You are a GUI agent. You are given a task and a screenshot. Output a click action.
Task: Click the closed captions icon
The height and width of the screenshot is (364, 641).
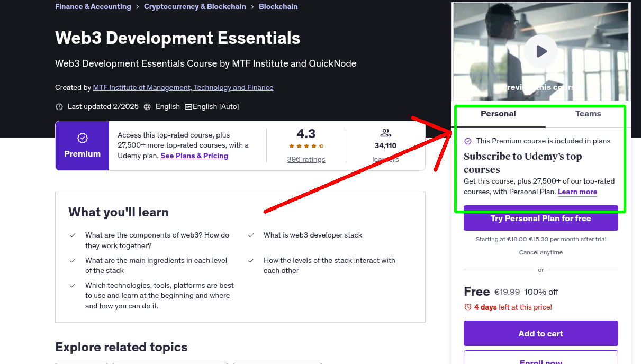click(x=188, y=107)
